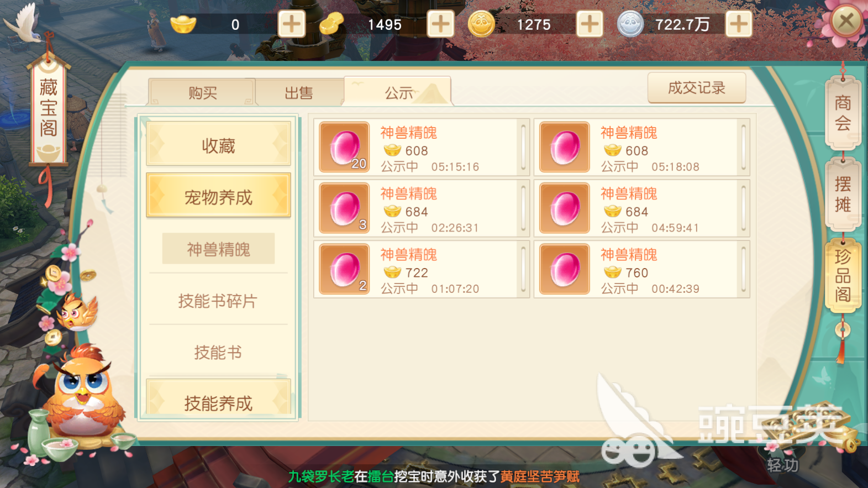This screenshot has width=868, height=488.
Task: Select the 珍品阁 side banner
Action: coord(843,275)
